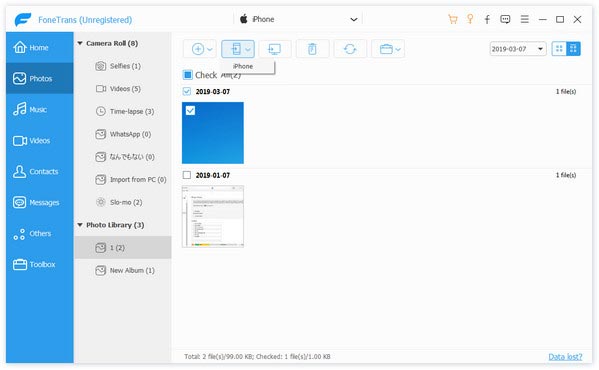Select album 1 (2) in Photo Library

point(123,247)
